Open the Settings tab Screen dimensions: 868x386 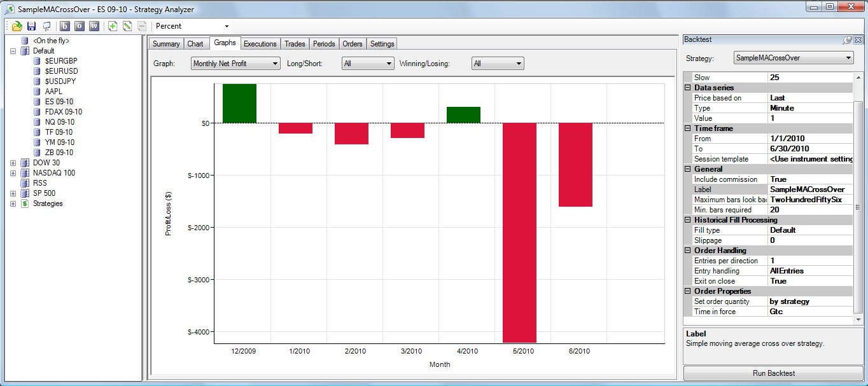(x=382, y=44)
